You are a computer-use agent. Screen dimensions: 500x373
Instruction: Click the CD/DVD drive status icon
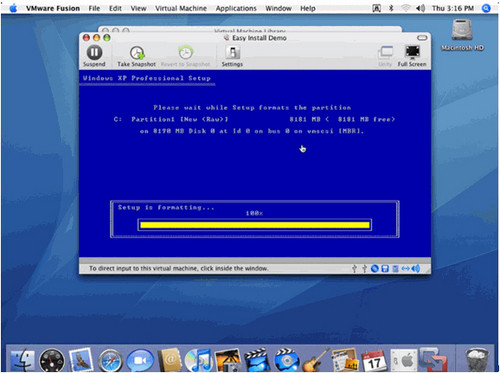(375, 269)
